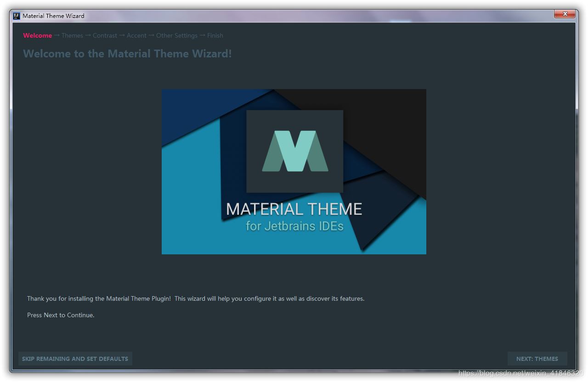The width and height of the screenshot is (588, 382).
Task: Click the IntelliJ icon in the title bar
Action: point(17,16)
